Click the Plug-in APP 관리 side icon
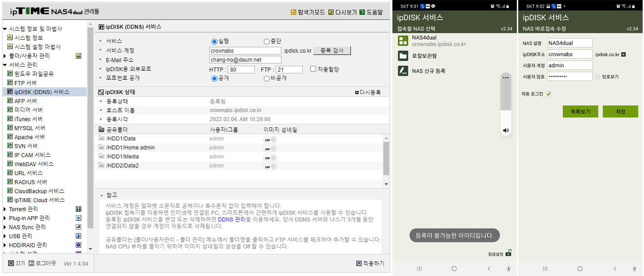This screenshot has height=276, width=644. tap(78, 218)
